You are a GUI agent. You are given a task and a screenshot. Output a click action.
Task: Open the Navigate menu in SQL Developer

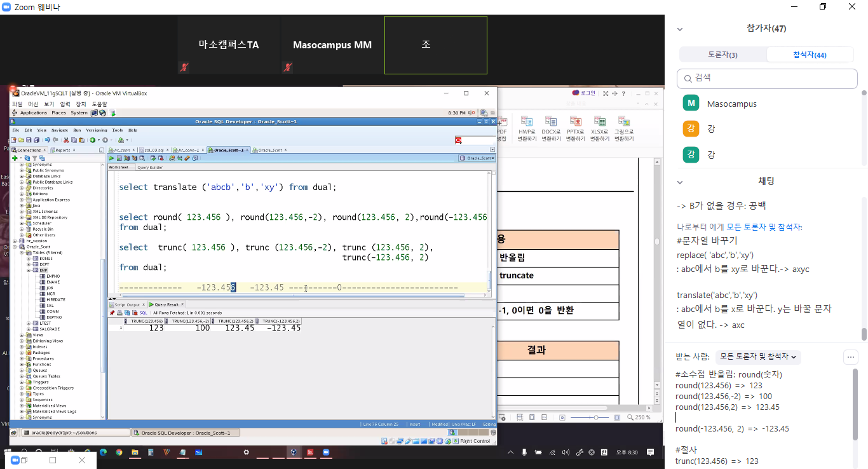[60, 130]
